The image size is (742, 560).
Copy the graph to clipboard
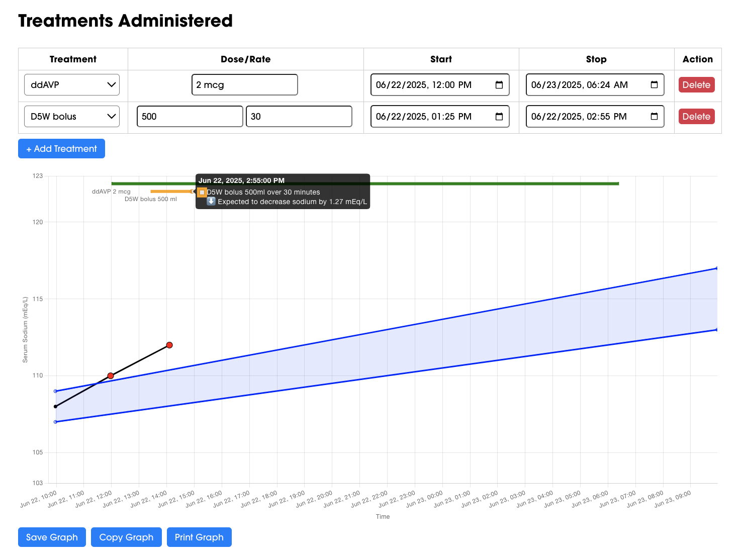tap(126, 537)
